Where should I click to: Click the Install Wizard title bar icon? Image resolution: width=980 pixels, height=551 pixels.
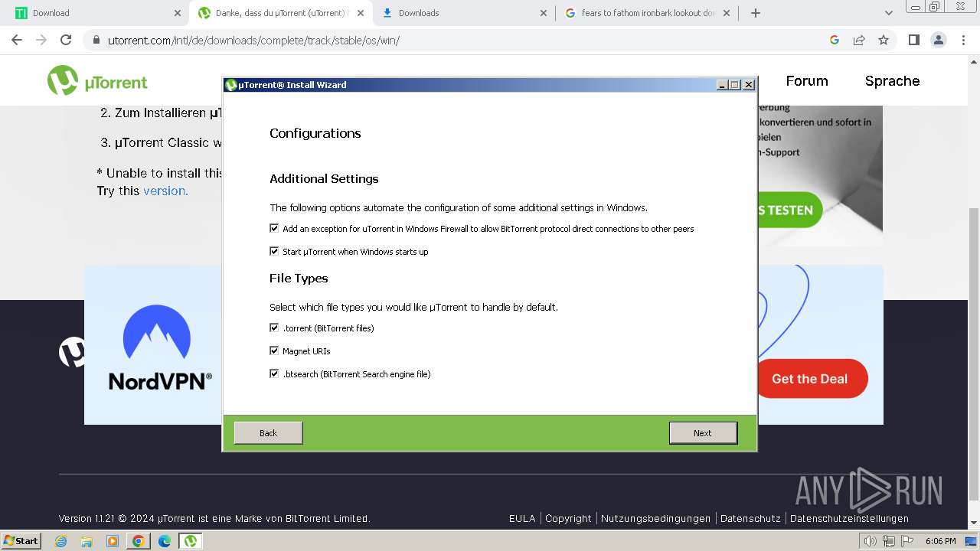pos(231,85)
